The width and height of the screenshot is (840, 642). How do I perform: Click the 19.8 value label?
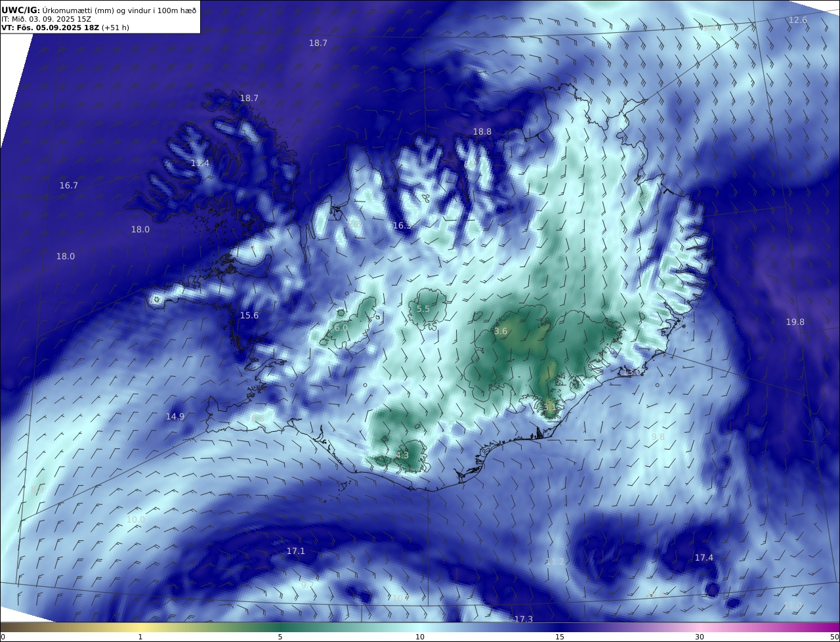(795, 322)
